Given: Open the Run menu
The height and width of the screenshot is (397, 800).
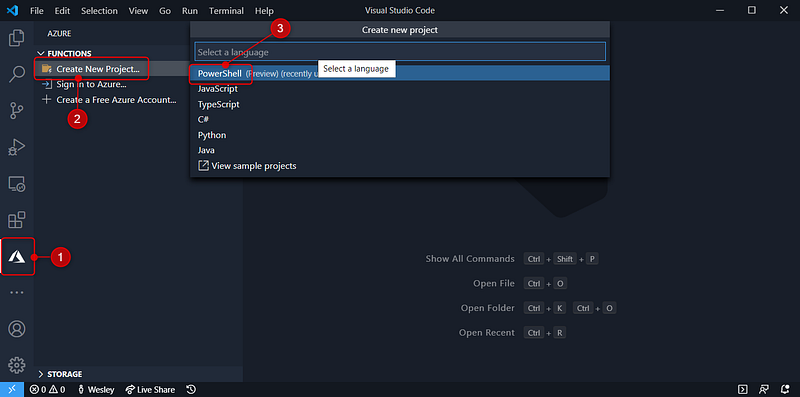Looking at the screenshot, I should coord(190,11).
